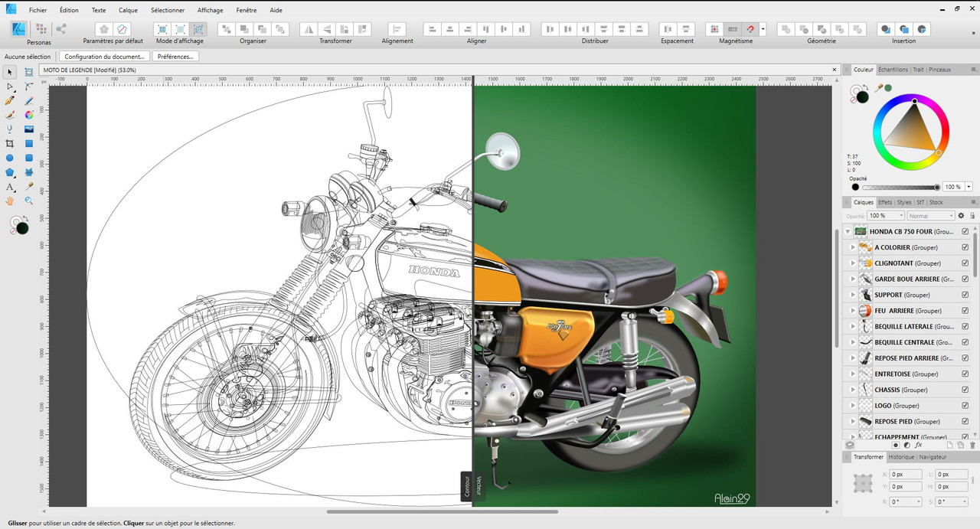
Task: Select the View hand tool
Action: (10, 201)
